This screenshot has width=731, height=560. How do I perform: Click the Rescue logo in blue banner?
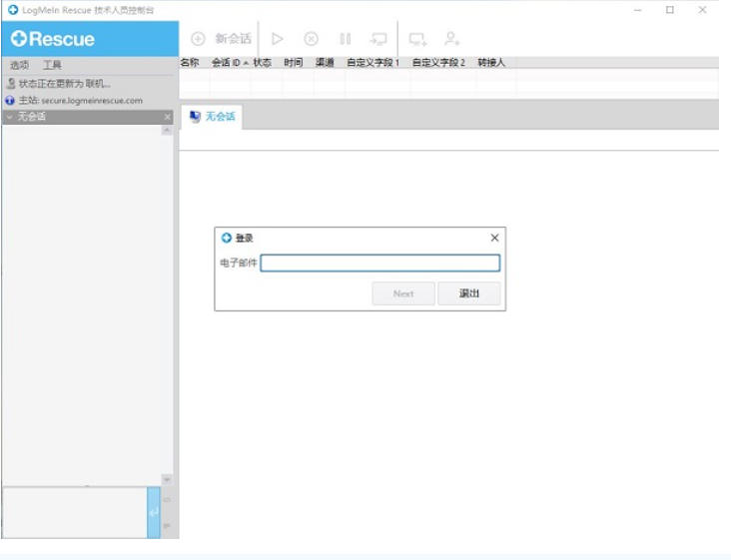53,39
